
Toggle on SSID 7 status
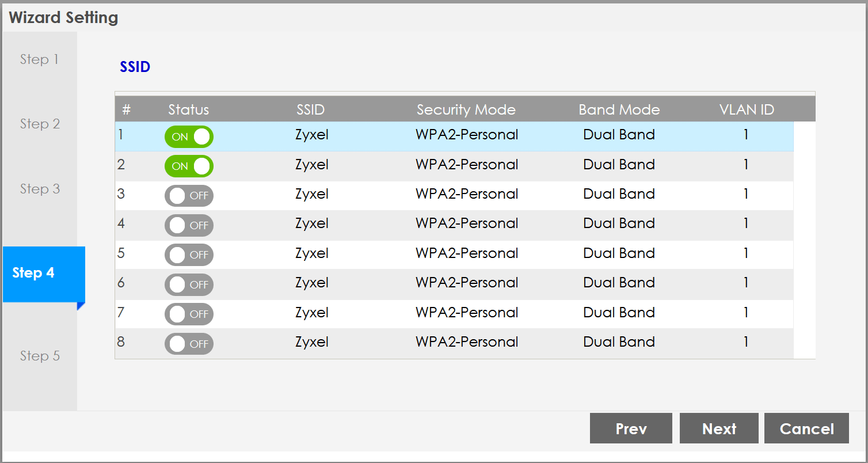pos(189,314)
